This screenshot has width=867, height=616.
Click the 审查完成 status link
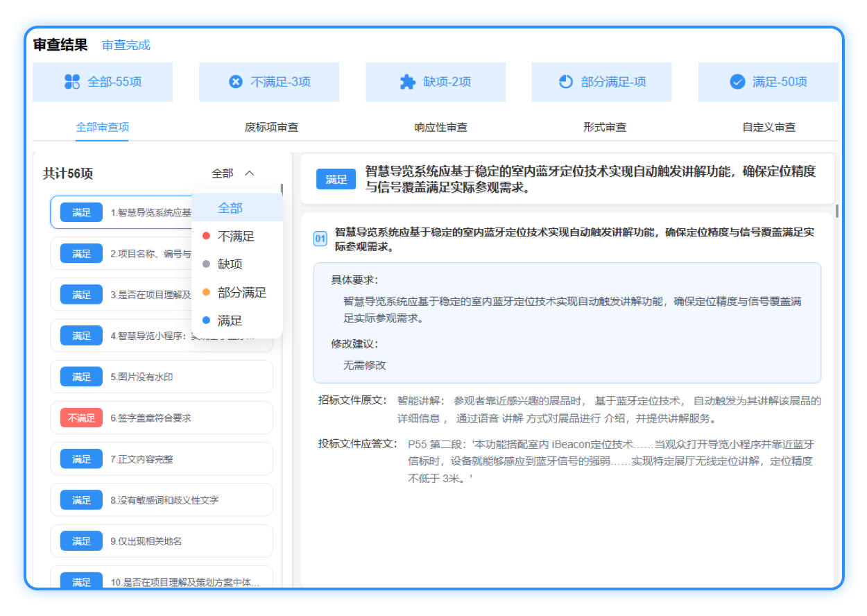point(126,45)
